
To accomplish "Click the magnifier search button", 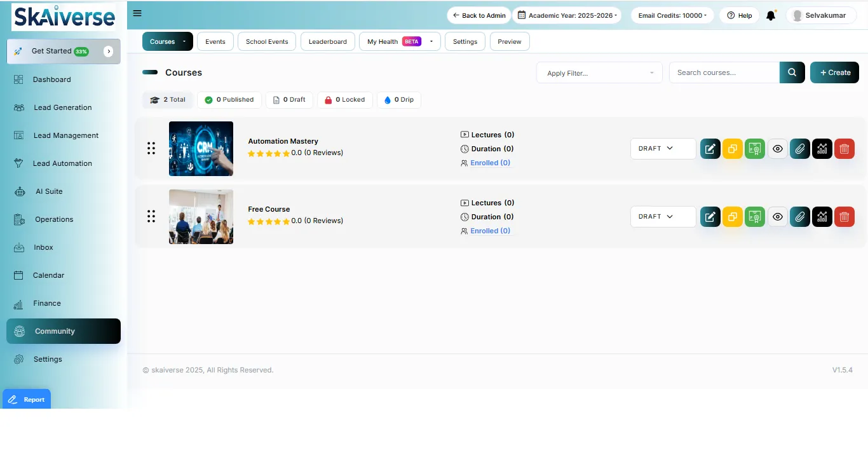I will tap(792, 72).
